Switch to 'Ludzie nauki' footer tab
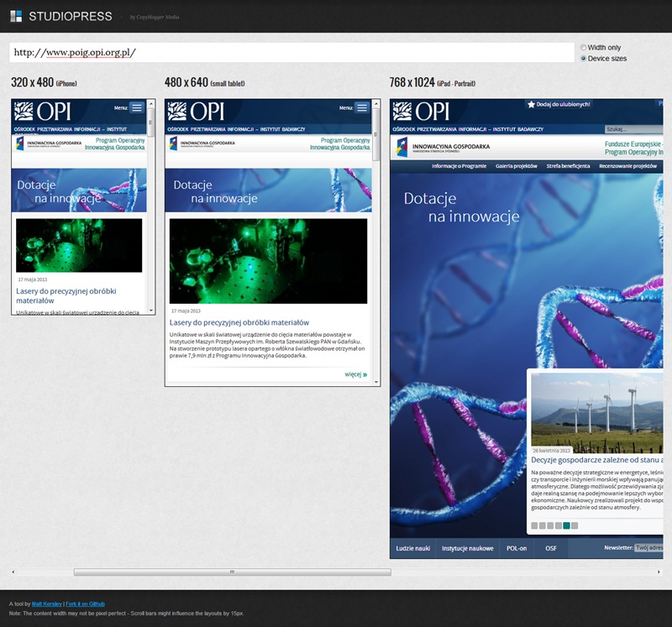The height and width of the screenshot is (627, 672). point(412,548)
